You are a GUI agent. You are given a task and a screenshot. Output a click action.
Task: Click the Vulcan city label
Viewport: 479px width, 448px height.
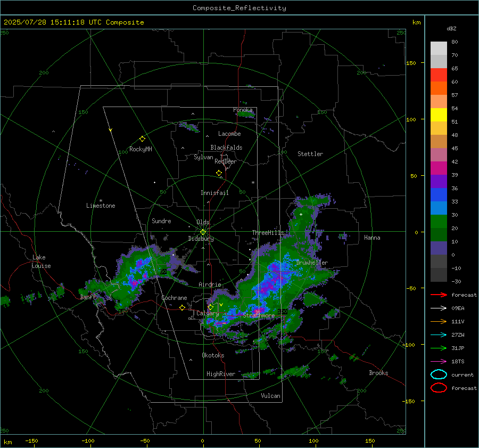pyautogui.click(x=270, y=396)
